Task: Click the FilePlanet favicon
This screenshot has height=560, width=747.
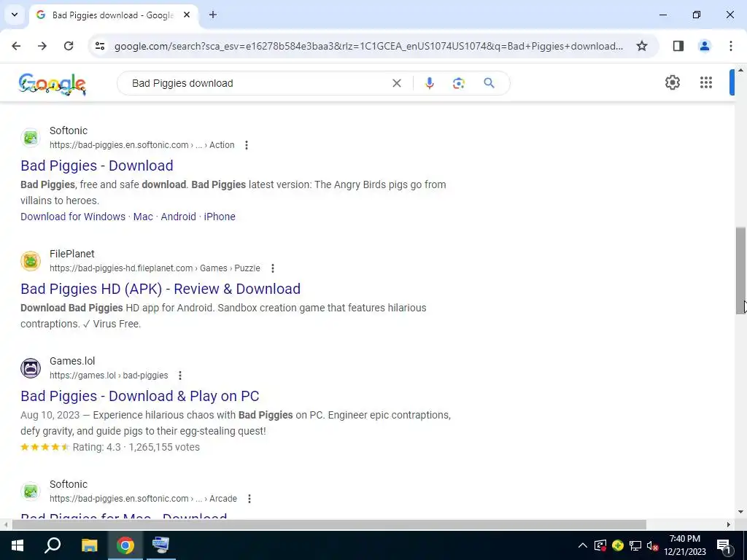Action: (31, 262)
